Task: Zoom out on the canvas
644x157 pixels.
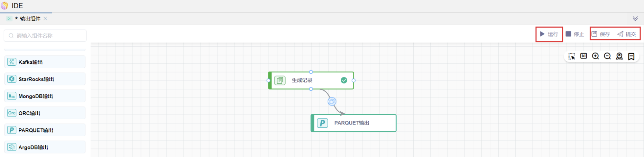Action: coord(607,56)
